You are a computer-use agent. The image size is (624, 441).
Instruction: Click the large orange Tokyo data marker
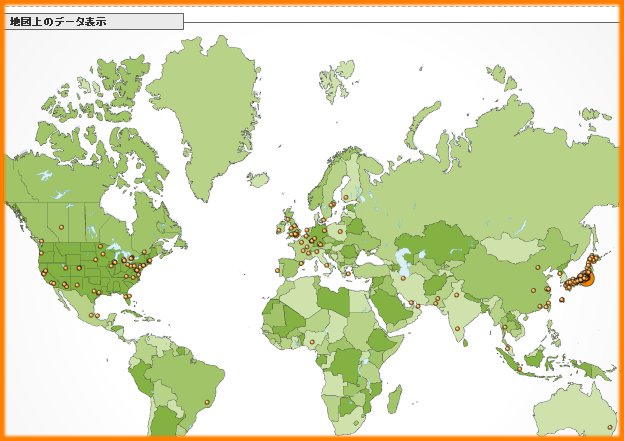click(586, 279)
